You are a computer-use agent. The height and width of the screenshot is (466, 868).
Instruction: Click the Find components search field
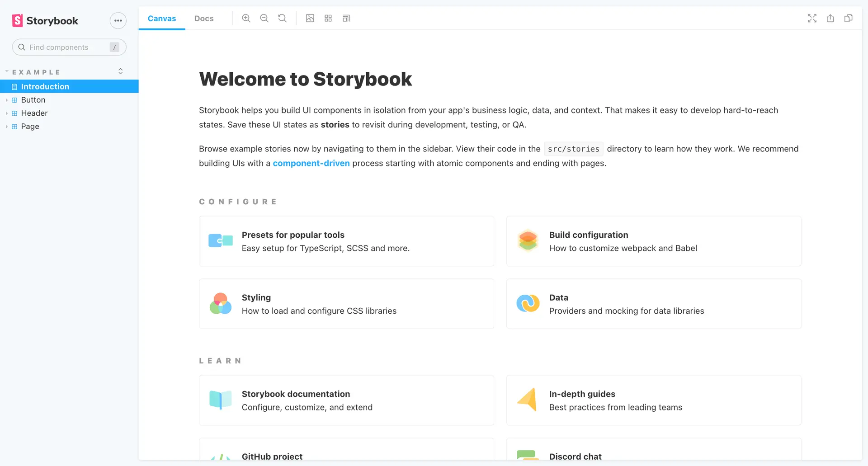click(69, 47)
